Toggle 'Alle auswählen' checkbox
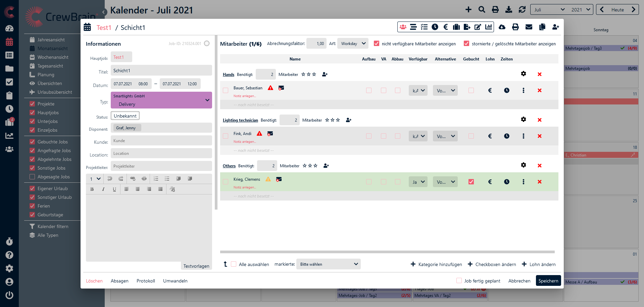 (234, 264)
